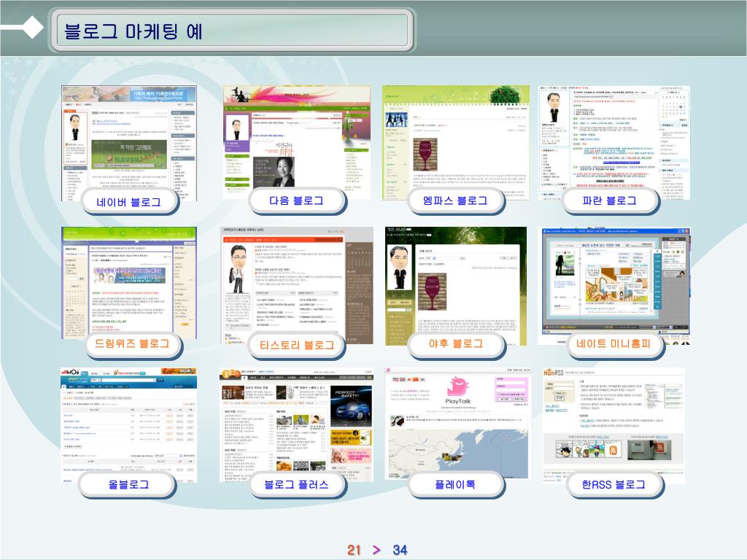747x560 pixels.
Task: Open the 플레이톡 screenshot thumbnail
Action: pos(458,424)
